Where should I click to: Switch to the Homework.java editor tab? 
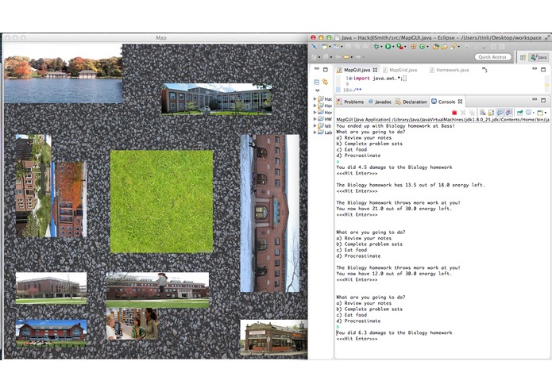(450, 70)
